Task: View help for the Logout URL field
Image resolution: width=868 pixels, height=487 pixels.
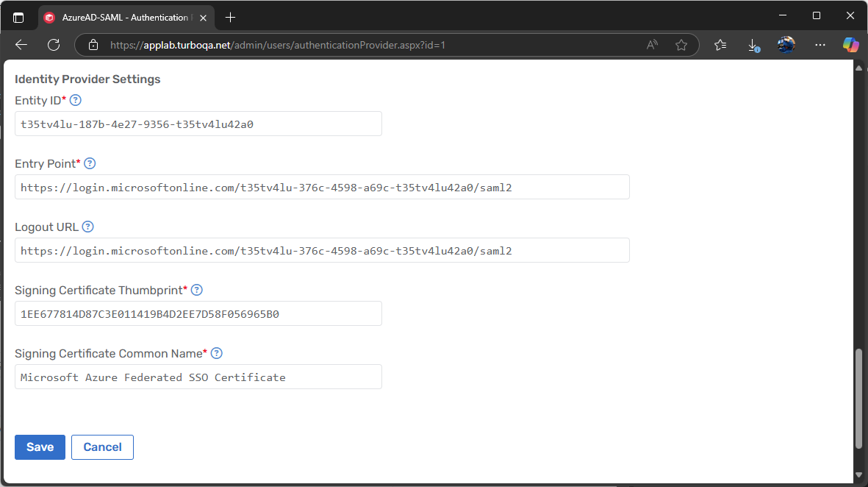Action: click(87, 227)
